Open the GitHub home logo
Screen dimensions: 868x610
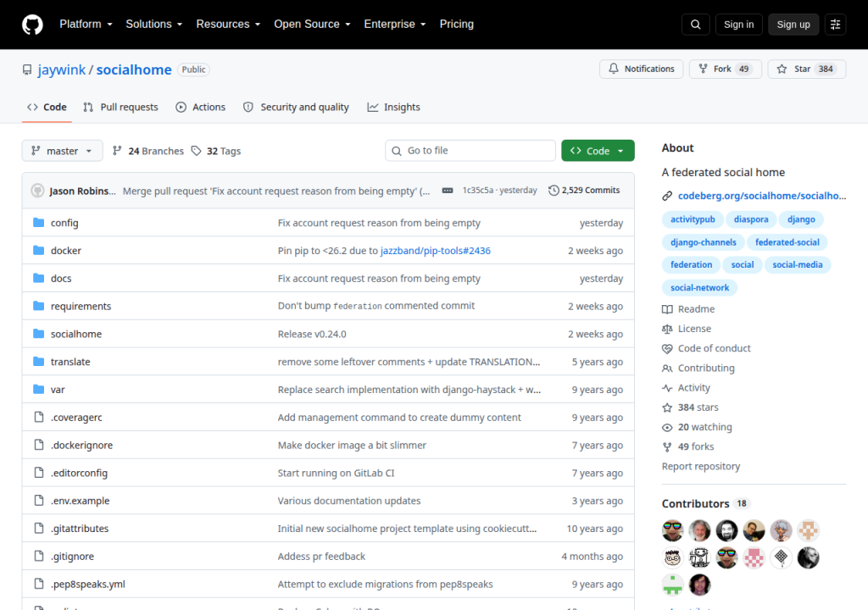[32, 25]
